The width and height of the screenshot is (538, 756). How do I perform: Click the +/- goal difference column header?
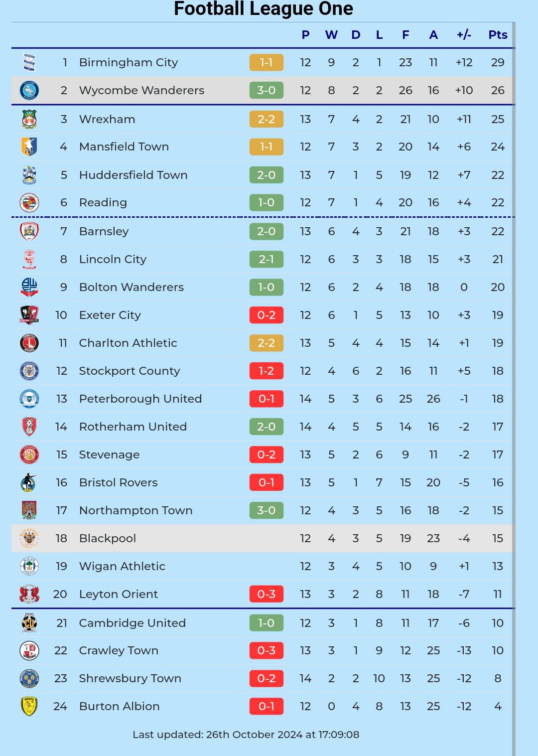[x=464, y=35]
